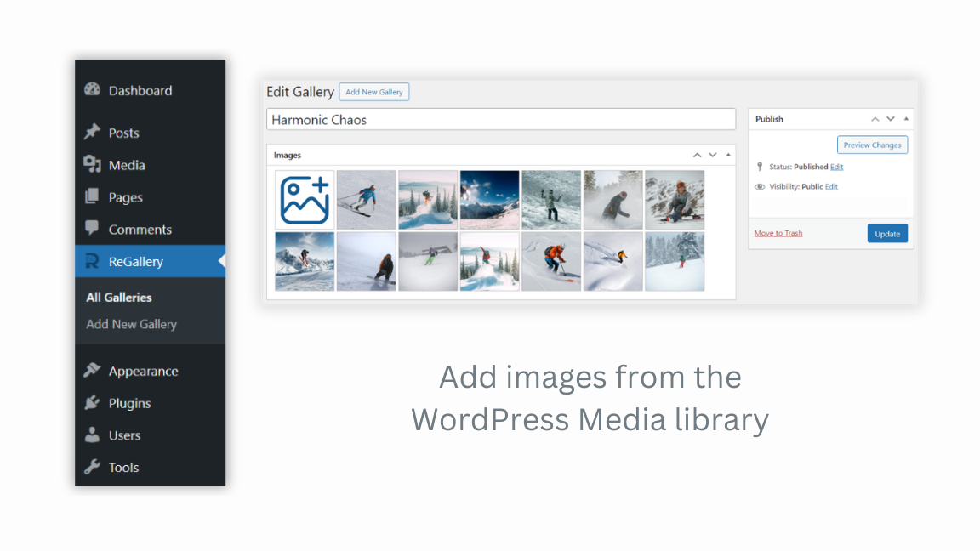
Task: Open Appearance with the brush icon
Action: [92, 371]
